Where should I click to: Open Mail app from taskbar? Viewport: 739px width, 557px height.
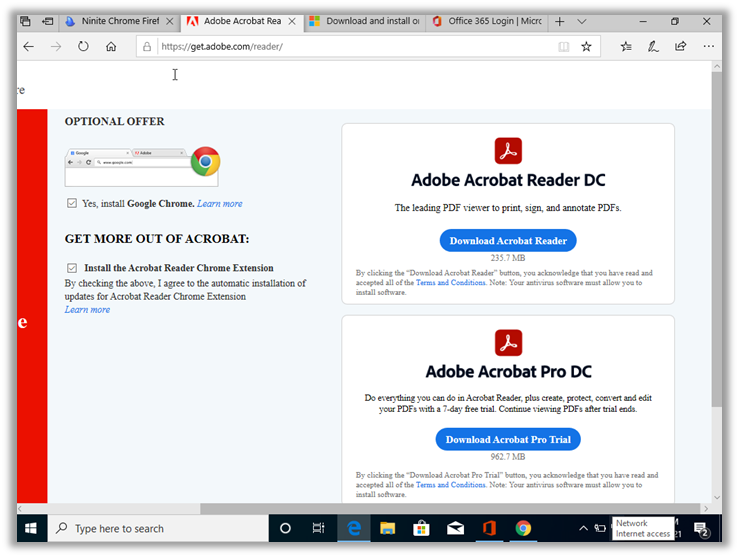[455, 529]
